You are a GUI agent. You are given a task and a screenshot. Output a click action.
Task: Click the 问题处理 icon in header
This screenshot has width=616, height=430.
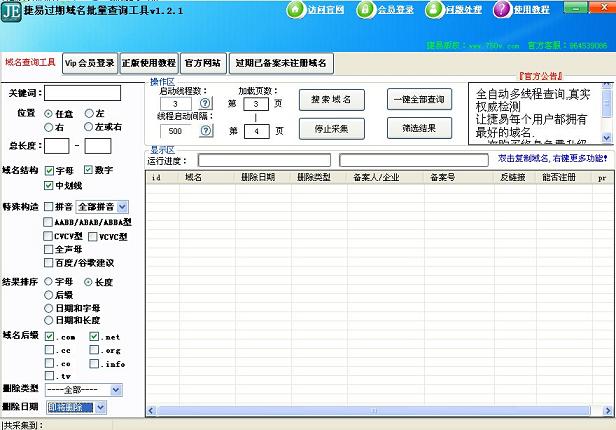pyautogui.click(x=433, y=10)
